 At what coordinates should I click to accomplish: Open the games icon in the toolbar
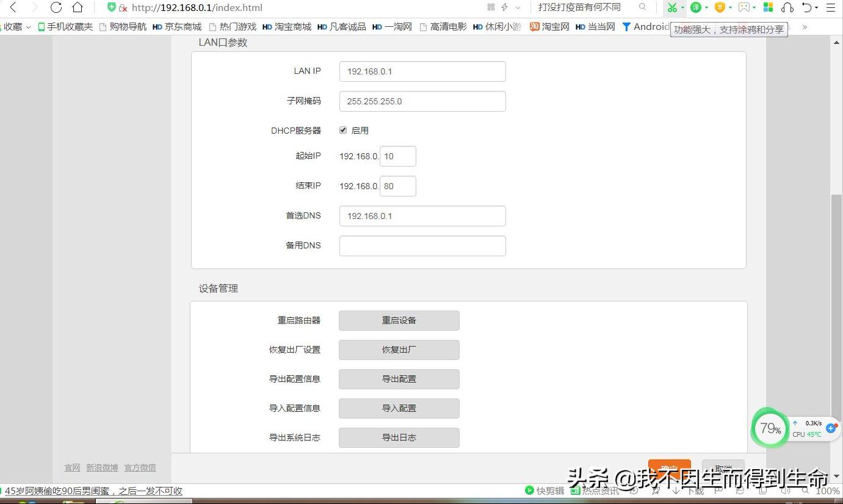(744, 7)
